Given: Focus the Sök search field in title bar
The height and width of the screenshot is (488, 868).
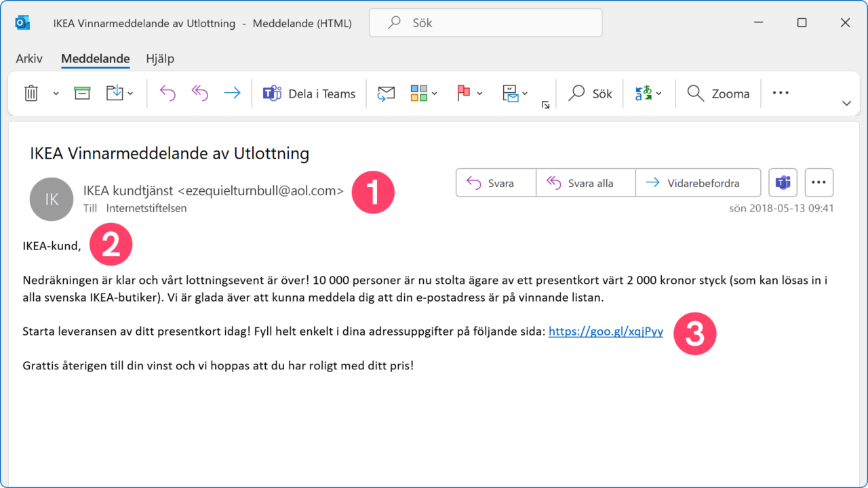Looking at the screenshot, I should [x=486, y=23].
